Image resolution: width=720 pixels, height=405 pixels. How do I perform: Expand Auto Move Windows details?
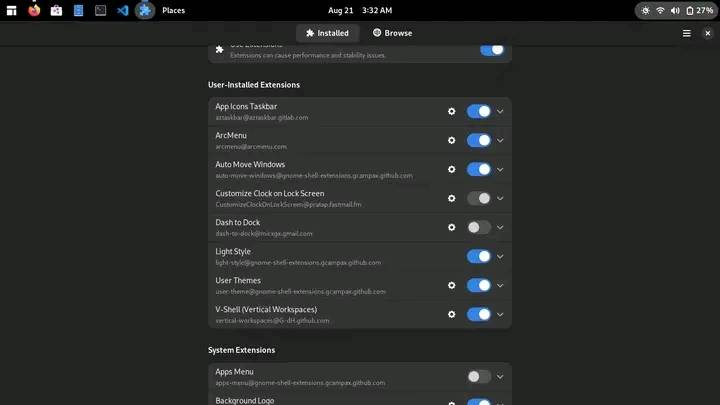[500, 169]
